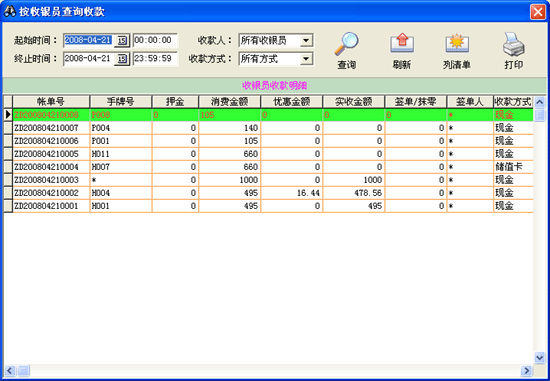Select bill ZD200804210004
Viewport: 550px width, 381px height.
(x=46, y=167)
